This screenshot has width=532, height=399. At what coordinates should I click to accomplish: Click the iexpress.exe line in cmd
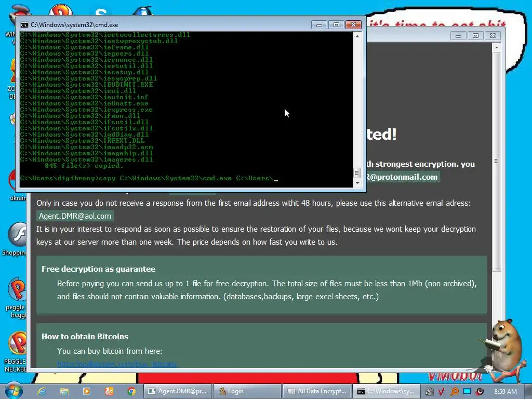point(86,110)
